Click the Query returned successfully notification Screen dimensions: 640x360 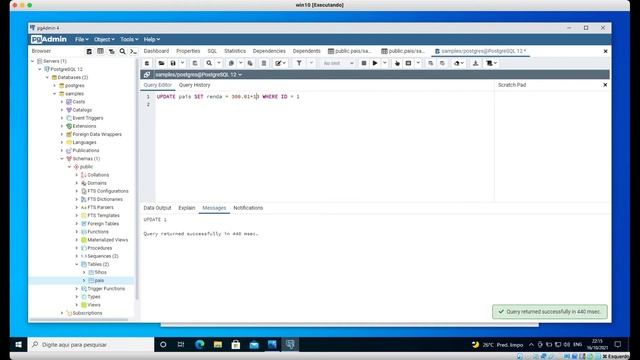click(x=550, y=312)
